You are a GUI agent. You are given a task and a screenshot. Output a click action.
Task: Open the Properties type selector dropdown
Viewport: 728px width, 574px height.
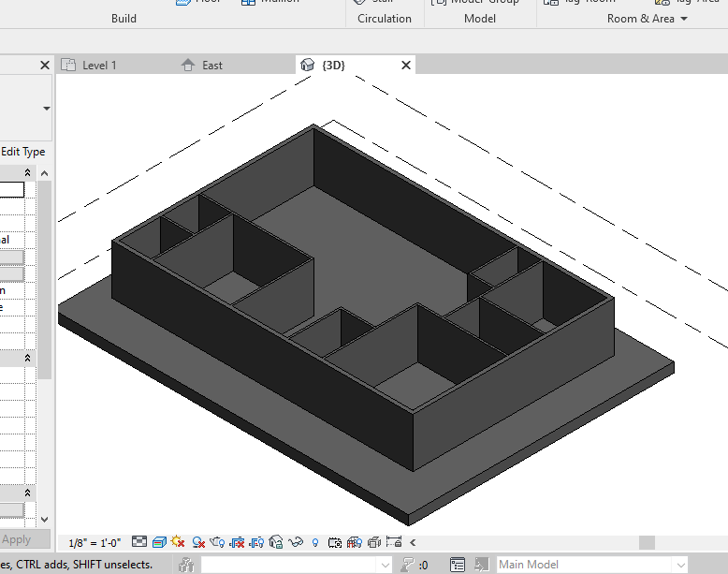[46, 109]
